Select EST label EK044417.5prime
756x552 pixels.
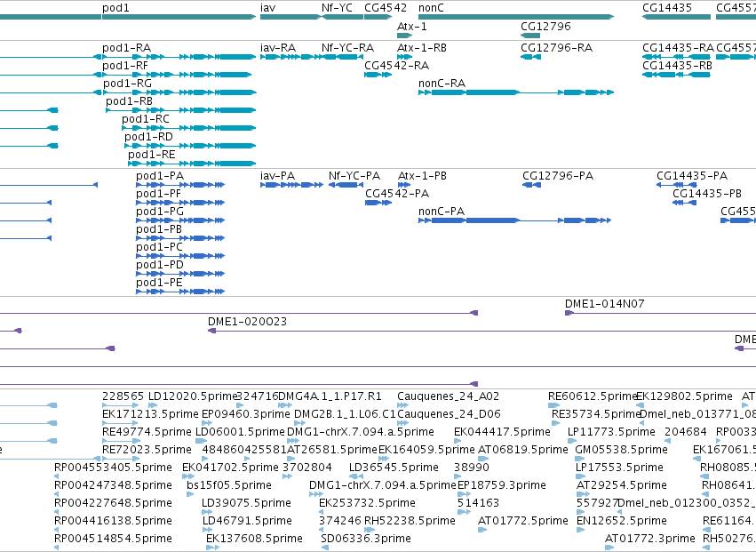(503, 432)
